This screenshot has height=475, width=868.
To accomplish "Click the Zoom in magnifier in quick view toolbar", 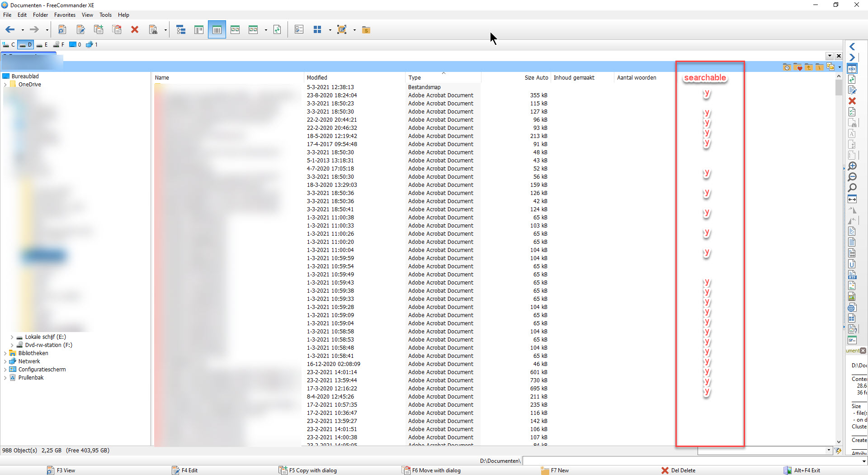I will (x=852, y=166).
